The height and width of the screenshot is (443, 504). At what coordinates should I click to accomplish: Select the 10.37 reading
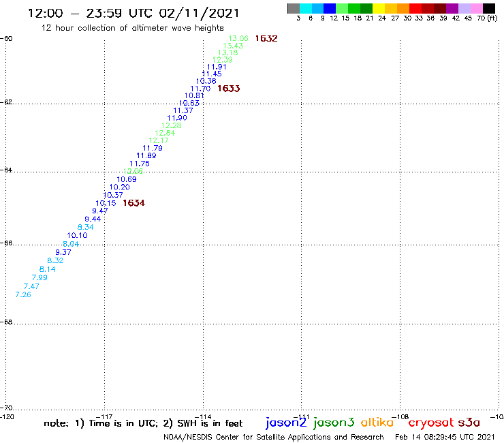[x=113, y=195]
